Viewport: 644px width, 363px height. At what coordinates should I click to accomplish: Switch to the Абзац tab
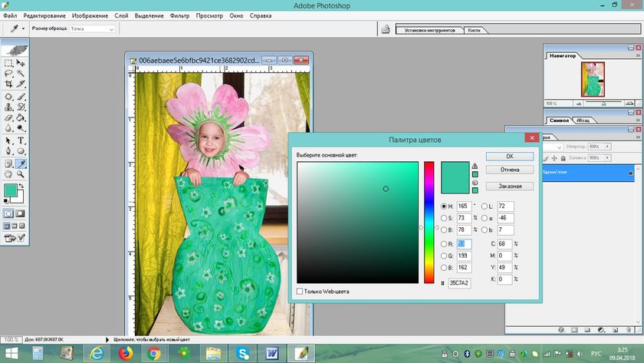click(583, 120)
